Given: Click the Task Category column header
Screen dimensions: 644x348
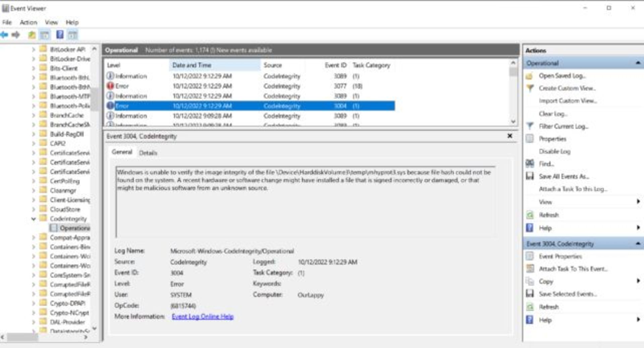Looking at the screenshot, I should click(x=371, y=65).
